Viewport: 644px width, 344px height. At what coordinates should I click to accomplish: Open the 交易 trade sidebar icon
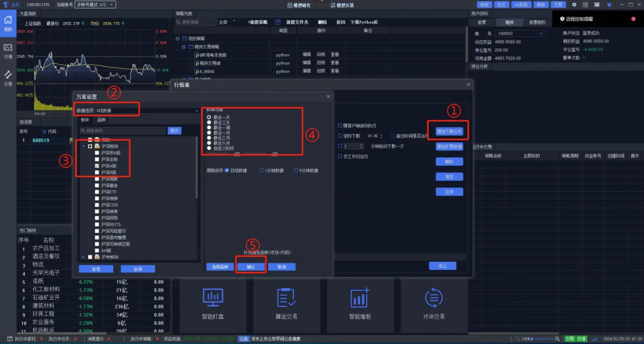[8, 75]
